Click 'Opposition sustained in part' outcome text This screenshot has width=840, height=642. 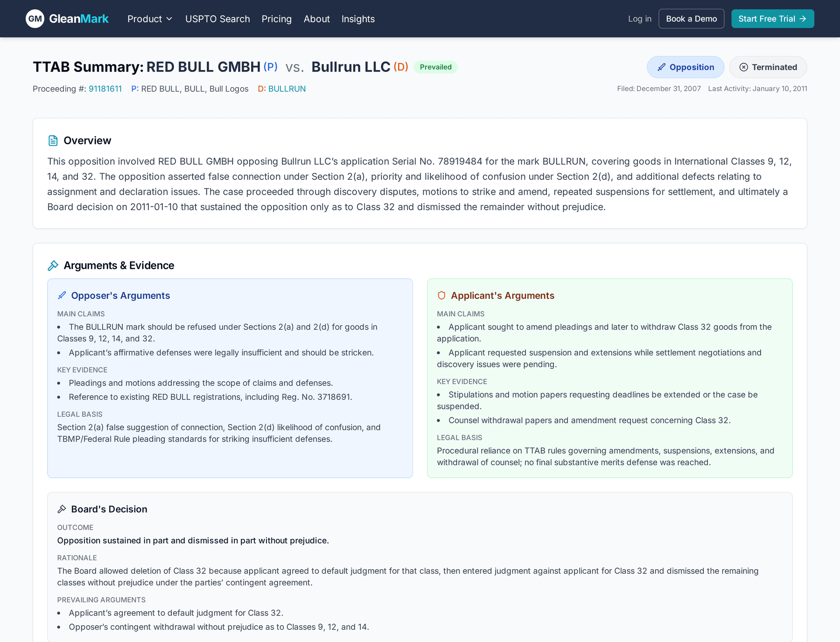(193, 540)
